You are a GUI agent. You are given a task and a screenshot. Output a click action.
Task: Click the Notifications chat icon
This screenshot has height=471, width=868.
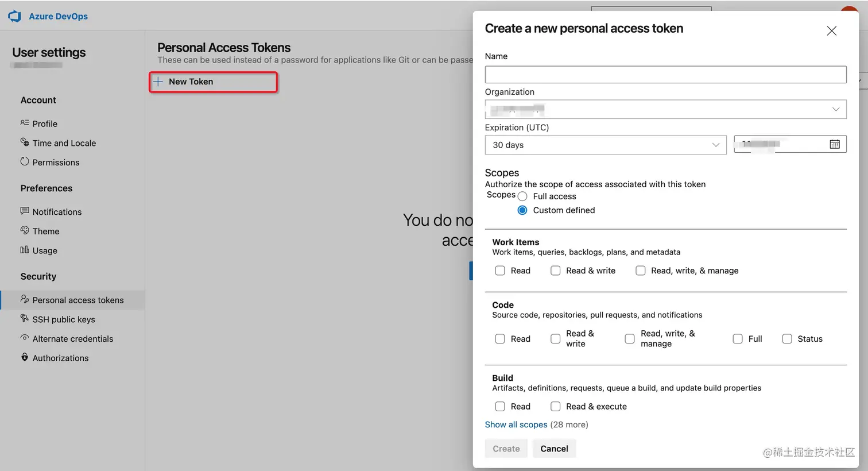[25, 211]
